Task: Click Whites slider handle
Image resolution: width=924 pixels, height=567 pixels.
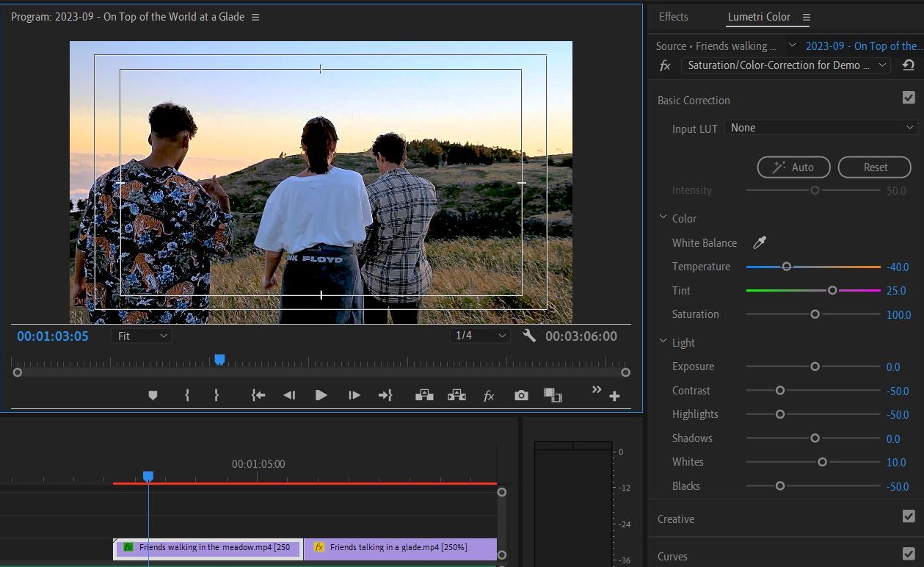Action: (822, 462)
